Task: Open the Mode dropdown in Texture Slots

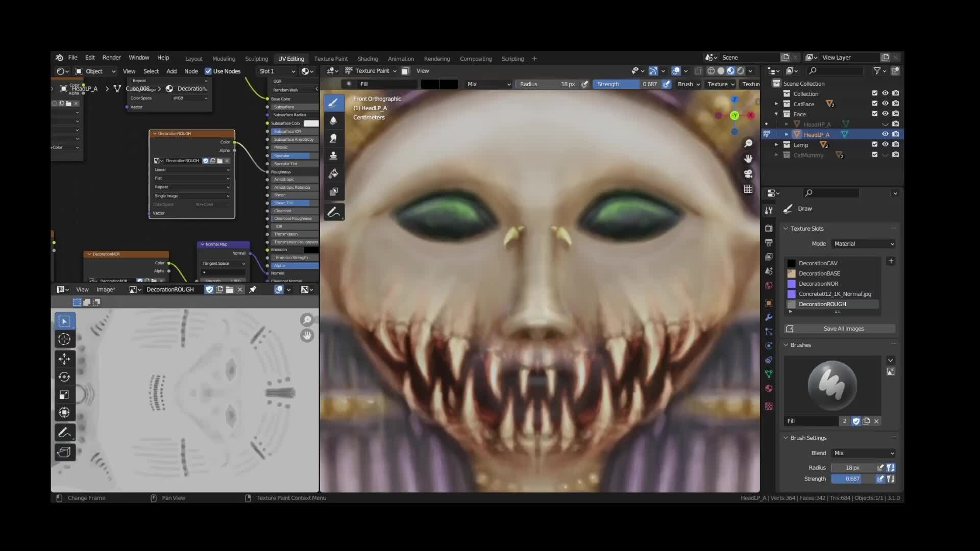Action: point(863,244)
